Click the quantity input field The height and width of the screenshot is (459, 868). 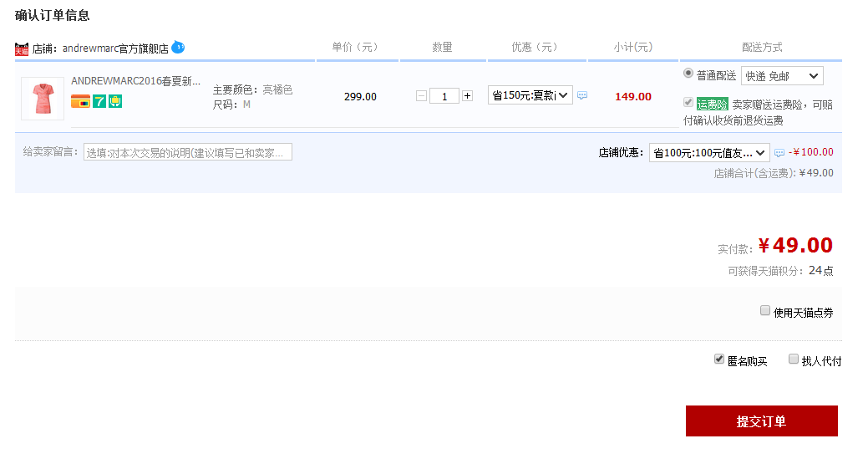444,96
